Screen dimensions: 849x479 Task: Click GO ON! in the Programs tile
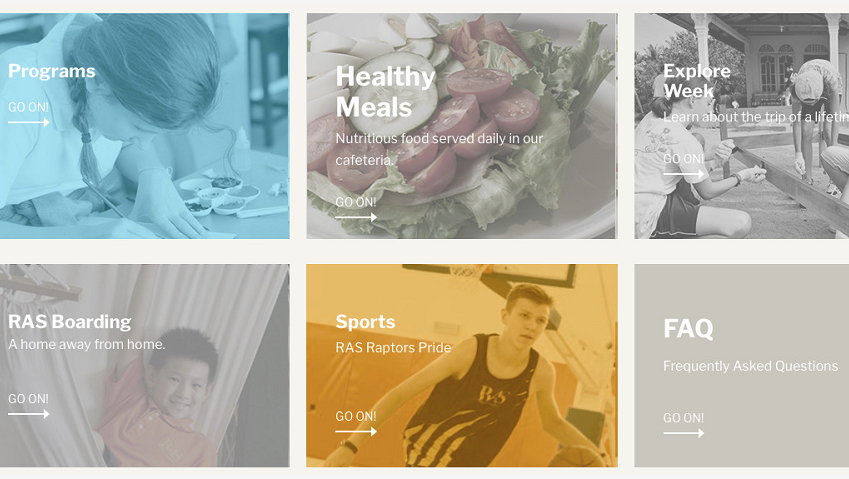point(28,107)
